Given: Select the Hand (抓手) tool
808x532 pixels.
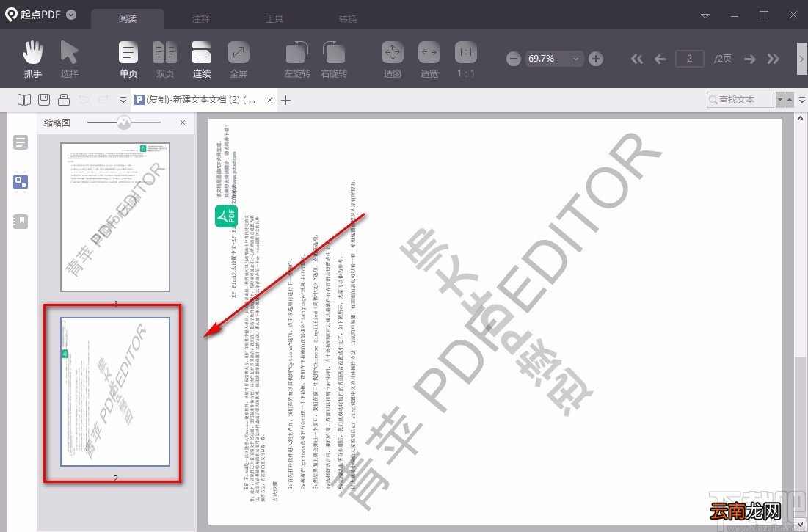Looking at the screenshot, I should tap(33, 59).
